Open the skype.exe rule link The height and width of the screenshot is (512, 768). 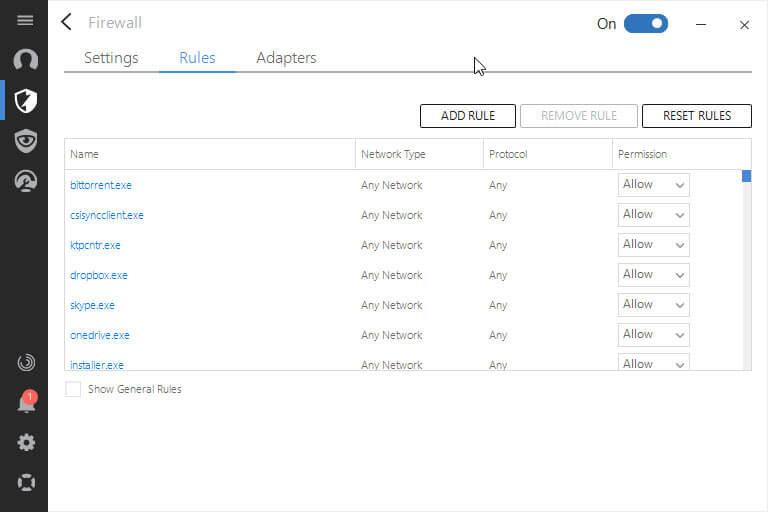tap(92, 305)
